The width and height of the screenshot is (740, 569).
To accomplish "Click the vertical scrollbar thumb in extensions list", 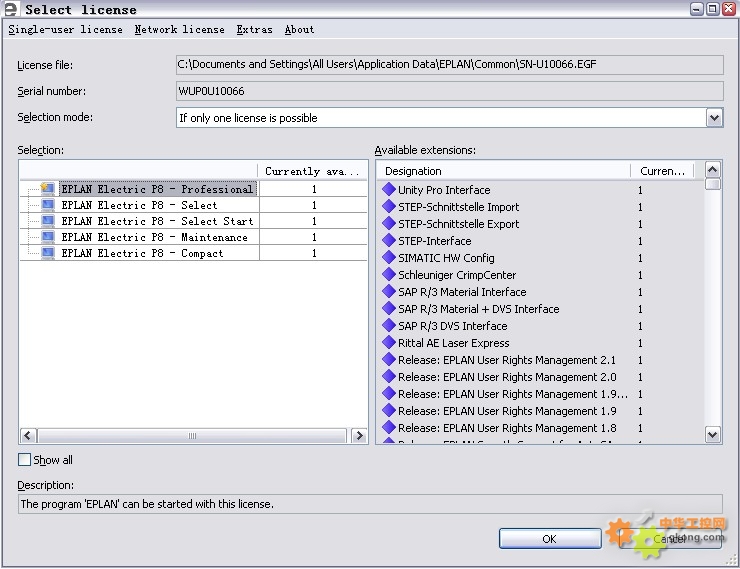I will click(712, 184).
